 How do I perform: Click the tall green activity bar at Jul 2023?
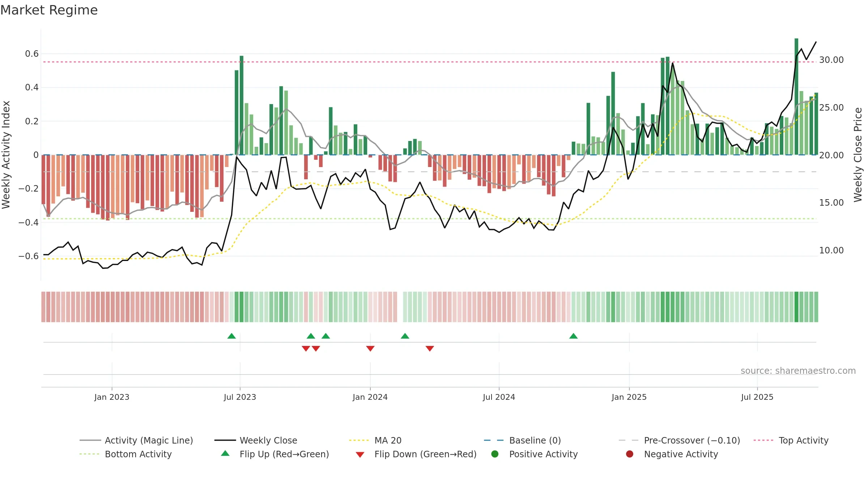242,105
